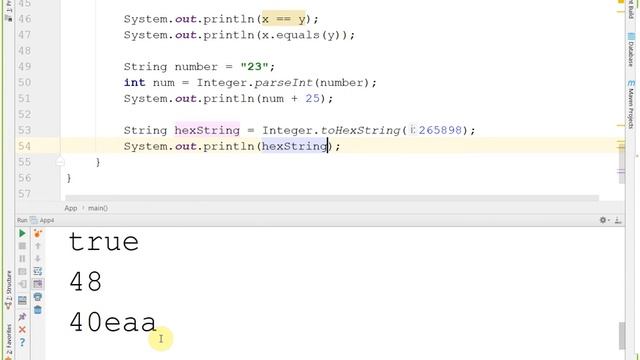Open the Favorites tool window tab
The height and width of the screenshot is (360, 640).
8,341
